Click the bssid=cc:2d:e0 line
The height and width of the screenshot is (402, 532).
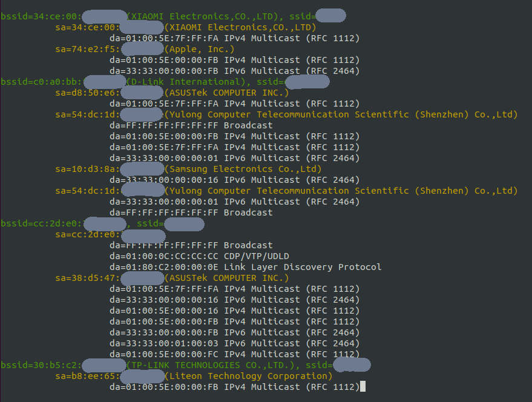click(x=102, y=223)
